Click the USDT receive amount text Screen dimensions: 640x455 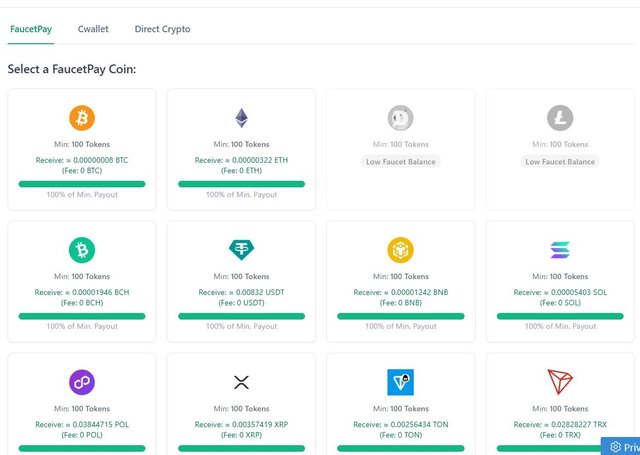241,292
